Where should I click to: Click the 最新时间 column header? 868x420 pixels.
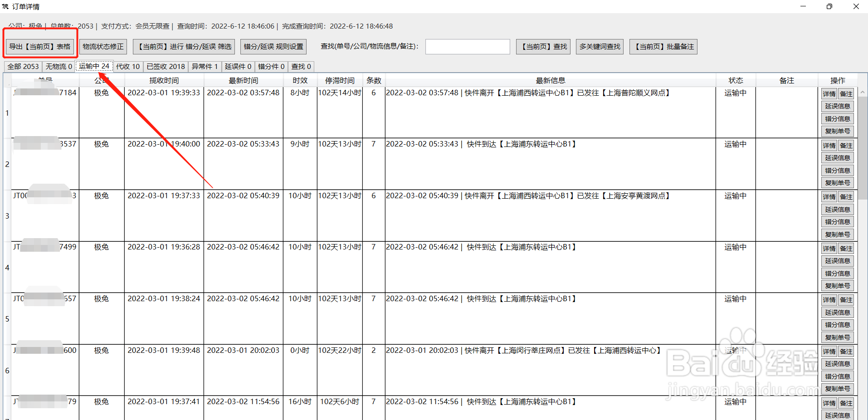coord(244,80)
